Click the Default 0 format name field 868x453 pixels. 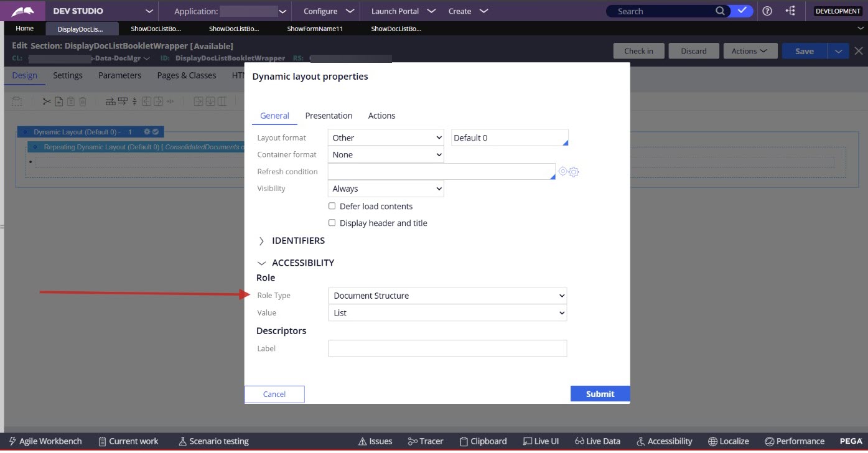510,138
